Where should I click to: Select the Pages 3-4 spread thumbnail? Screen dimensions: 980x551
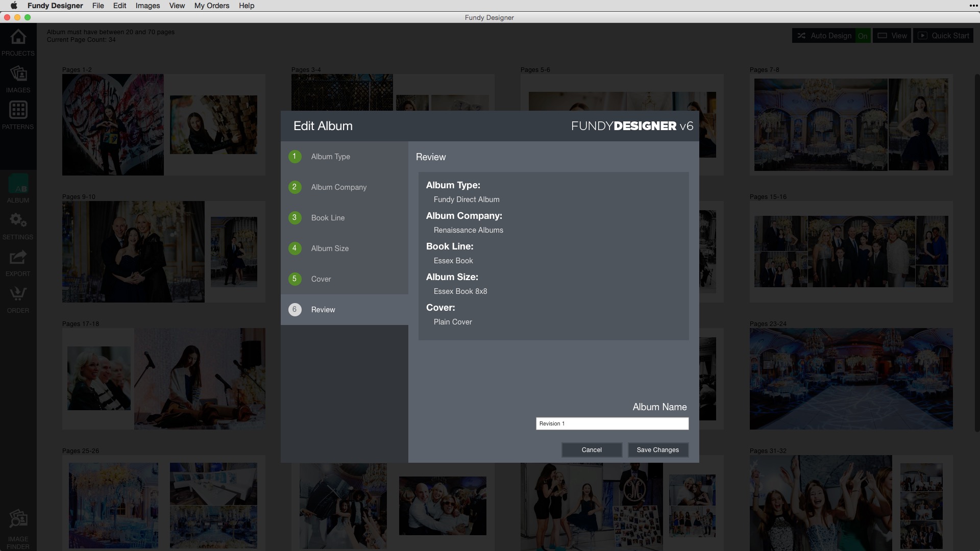[393, 92]
